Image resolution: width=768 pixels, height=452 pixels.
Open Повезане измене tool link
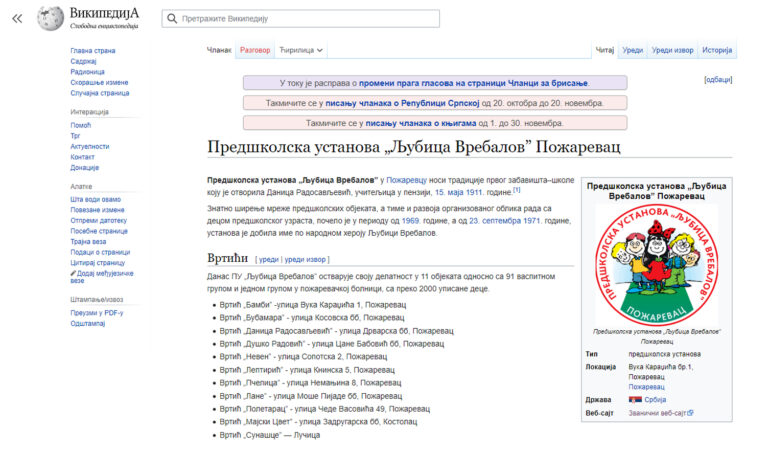coord(97,210)
